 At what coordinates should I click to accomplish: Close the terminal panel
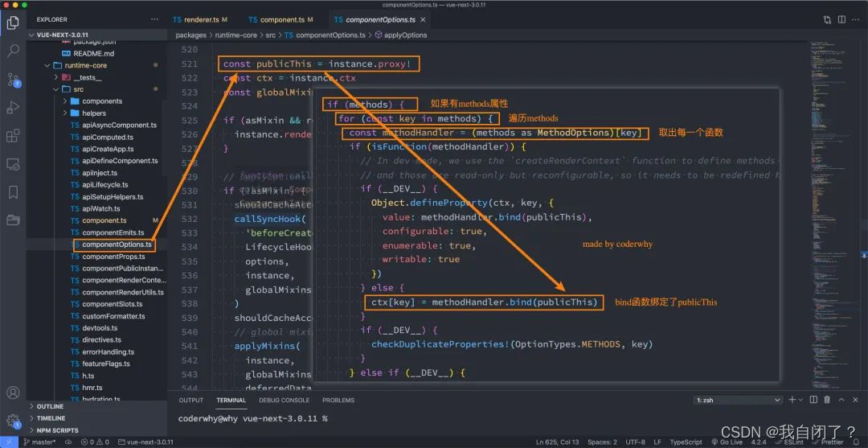(x=856, y=400)
